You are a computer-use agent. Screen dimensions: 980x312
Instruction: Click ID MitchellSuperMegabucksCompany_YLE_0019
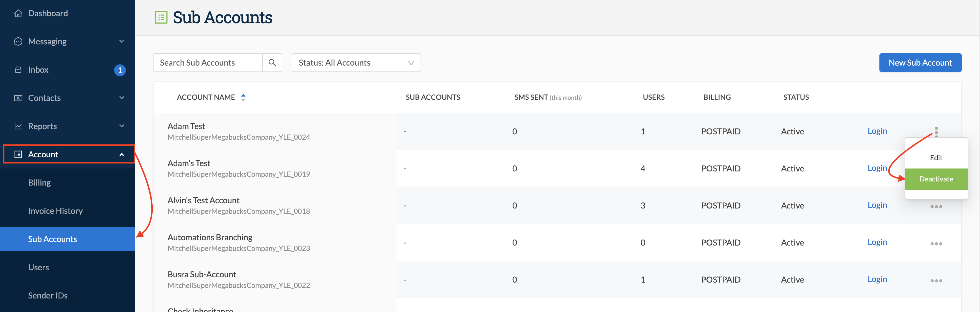[239, 174]
